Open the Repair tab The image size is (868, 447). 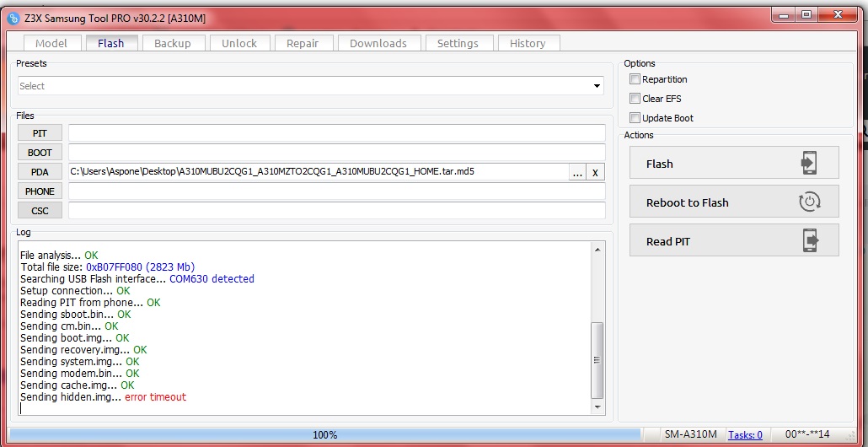(303, 43)
